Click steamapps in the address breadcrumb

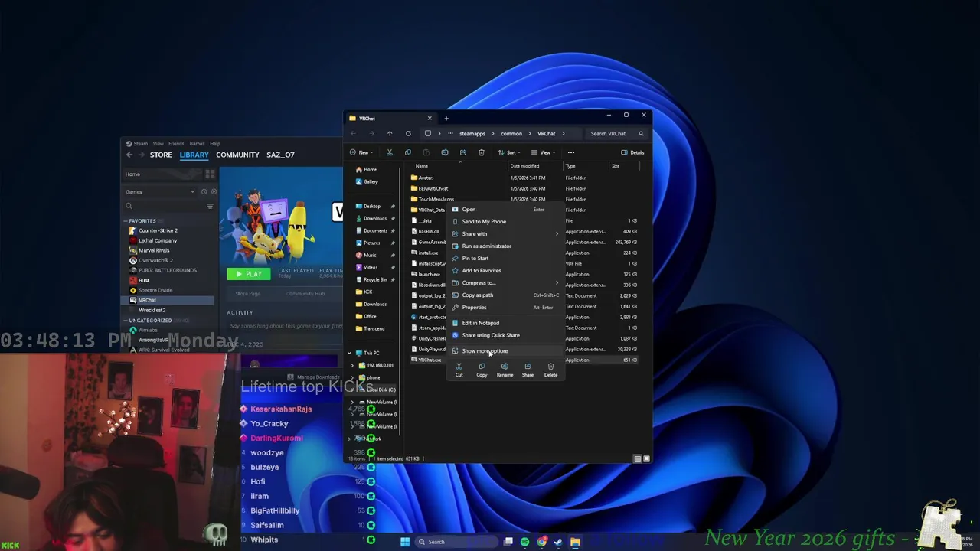pos(472,134)
